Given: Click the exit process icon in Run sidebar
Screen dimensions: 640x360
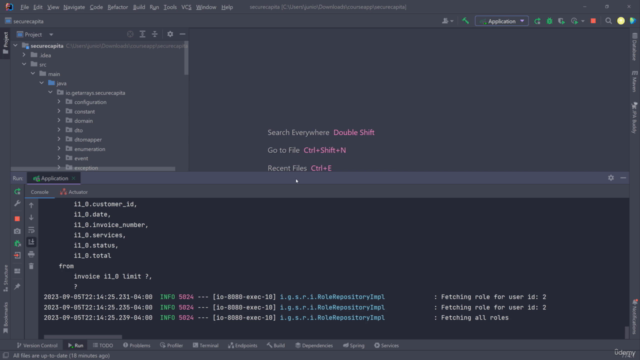Looking at the screenshot, I should (17, 256).
